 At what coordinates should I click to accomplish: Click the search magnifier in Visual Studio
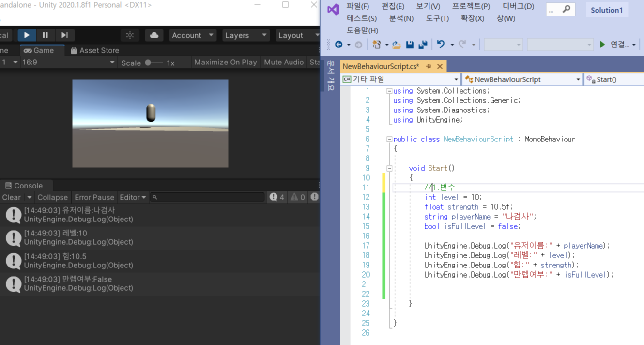pos(566,9)
